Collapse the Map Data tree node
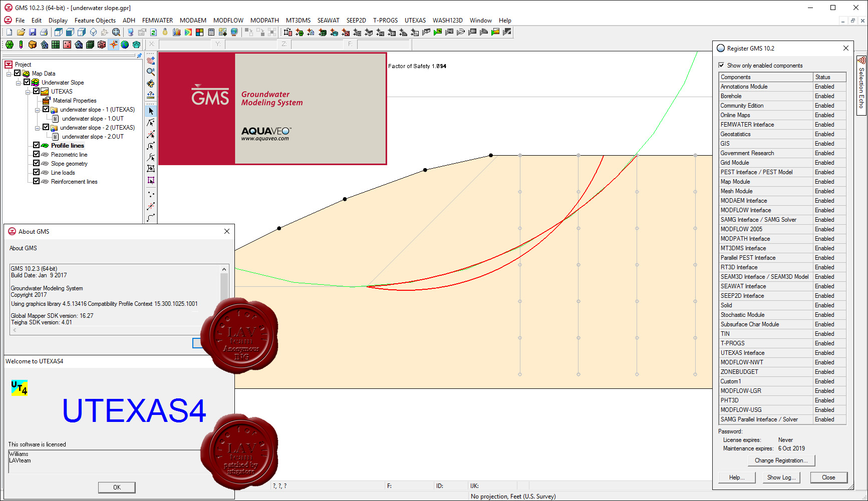 [x=9, y=74]
